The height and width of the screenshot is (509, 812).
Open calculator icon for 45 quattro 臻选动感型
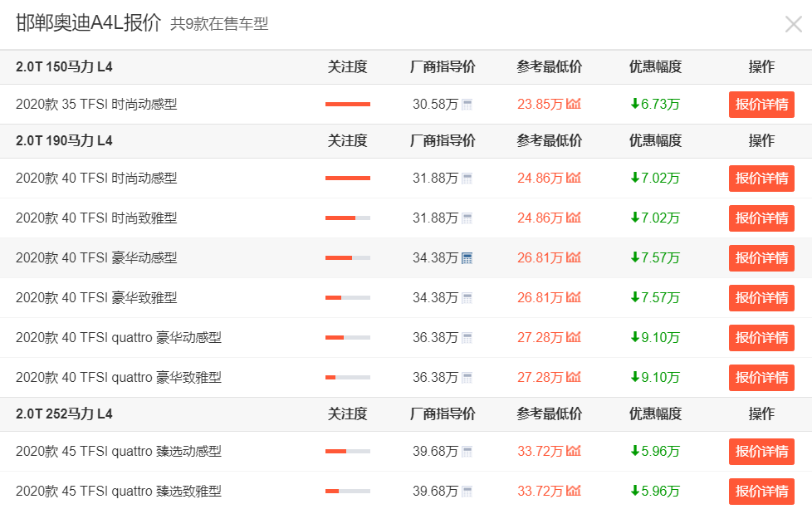[x=467, y=452]
